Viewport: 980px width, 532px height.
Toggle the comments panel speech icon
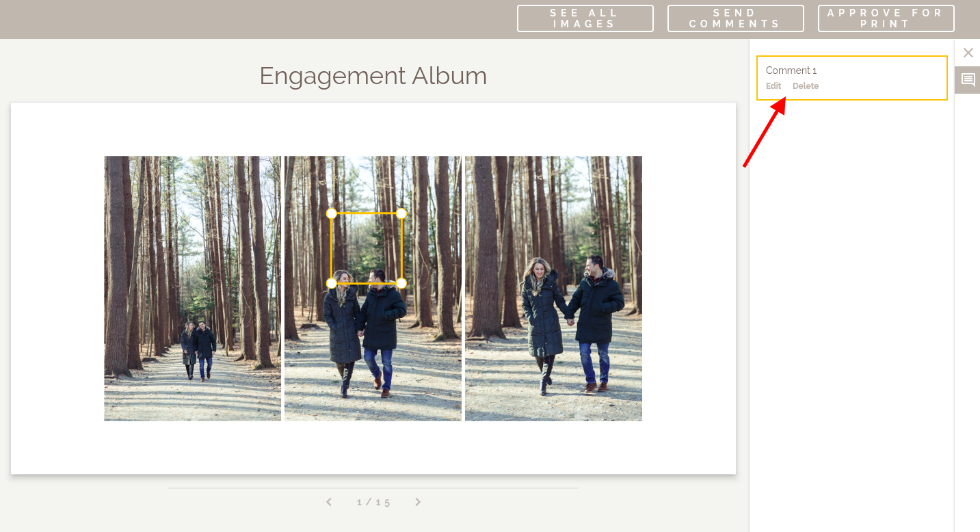[x=968, y=80]
